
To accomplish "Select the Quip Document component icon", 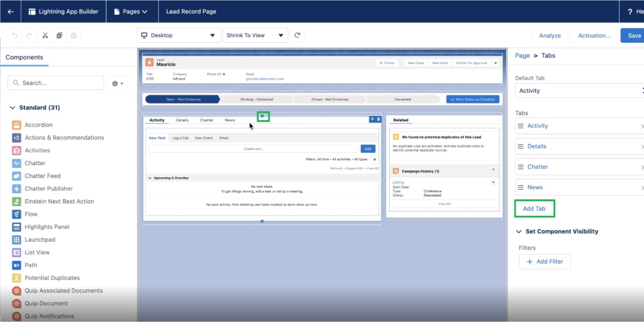I will (x=17, y=304).
